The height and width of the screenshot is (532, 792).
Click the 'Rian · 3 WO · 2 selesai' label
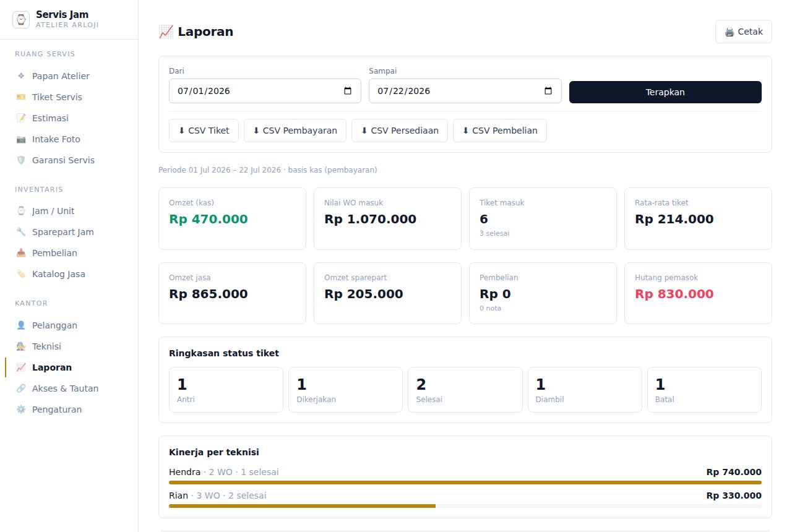218,496
